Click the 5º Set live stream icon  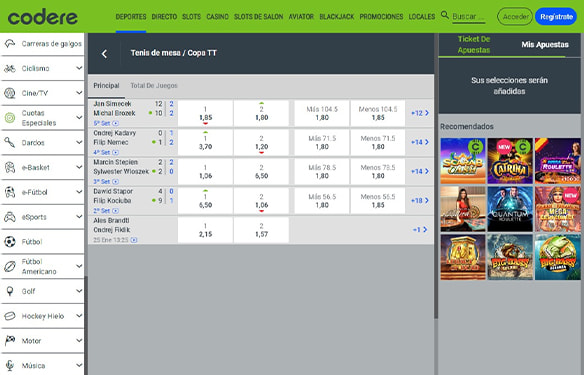click(115, 123)
